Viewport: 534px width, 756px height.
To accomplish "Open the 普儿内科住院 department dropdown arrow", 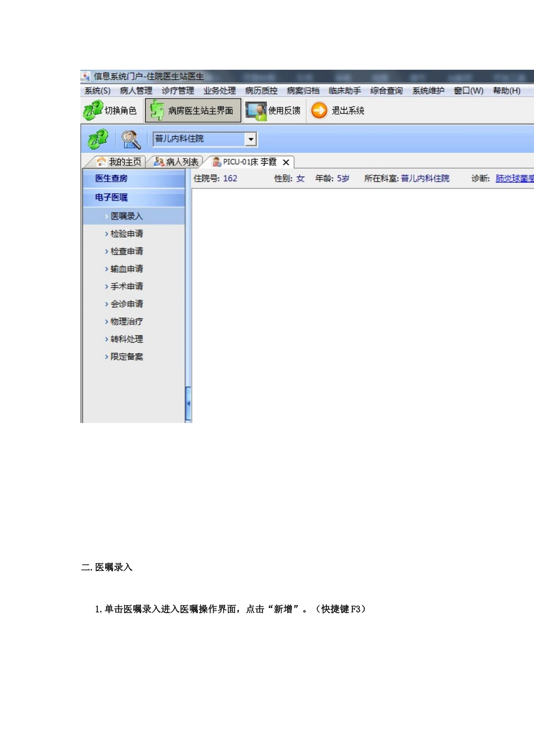I will 251,139.
